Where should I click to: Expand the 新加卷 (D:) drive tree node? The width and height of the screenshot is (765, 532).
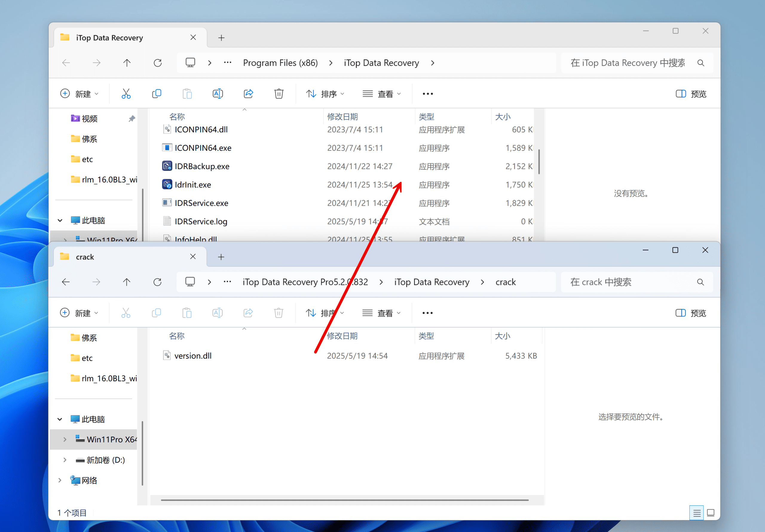65,460
